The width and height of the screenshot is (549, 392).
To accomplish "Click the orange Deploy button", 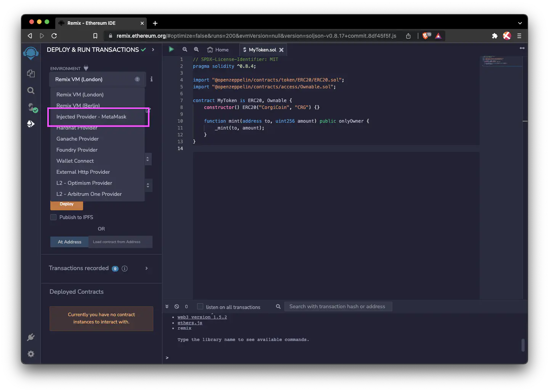I will coord(67,205).
